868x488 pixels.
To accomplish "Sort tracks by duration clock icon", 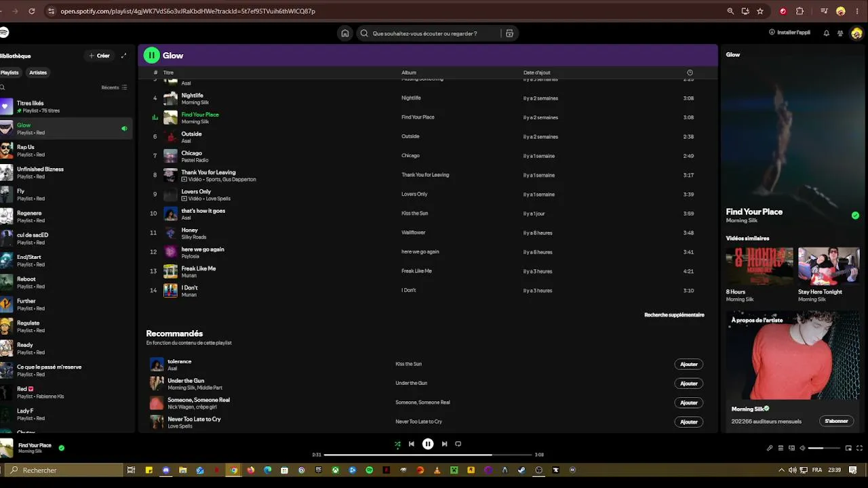I will (690, 73).
